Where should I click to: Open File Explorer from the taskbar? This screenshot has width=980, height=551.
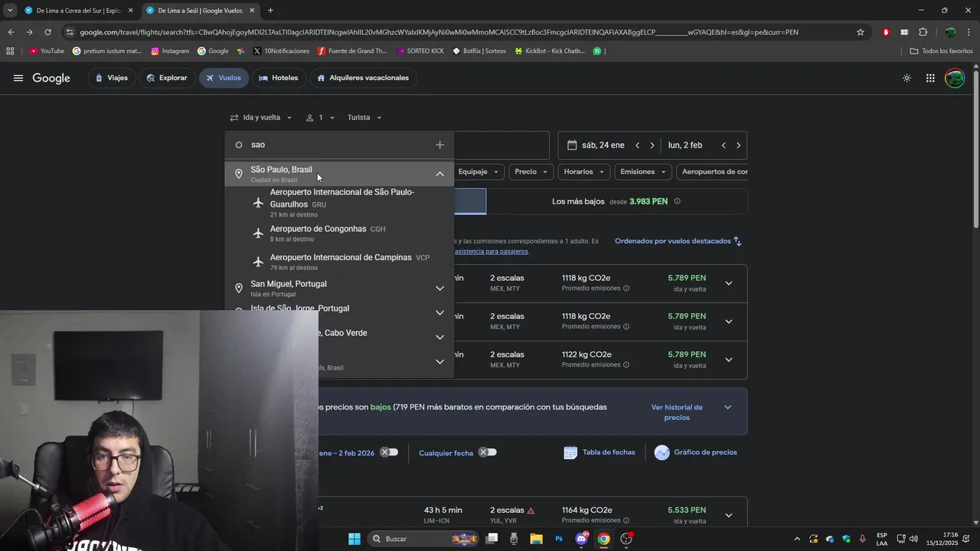[537, 539]
